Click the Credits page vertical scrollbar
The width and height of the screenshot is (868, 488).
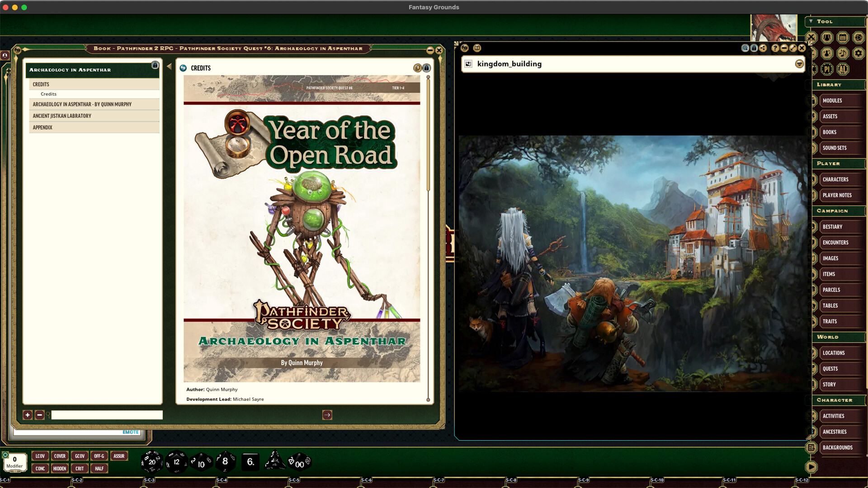click(428, 136)
